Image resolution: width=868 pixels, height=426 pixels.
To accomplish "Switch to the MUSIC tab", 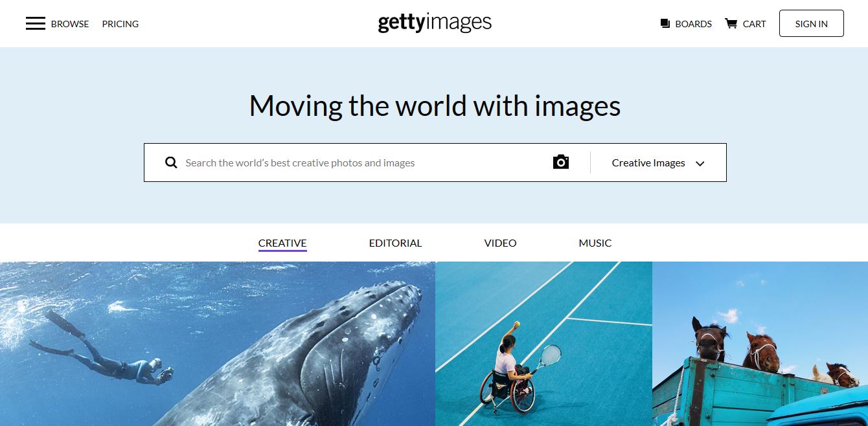I will [595, 243].
